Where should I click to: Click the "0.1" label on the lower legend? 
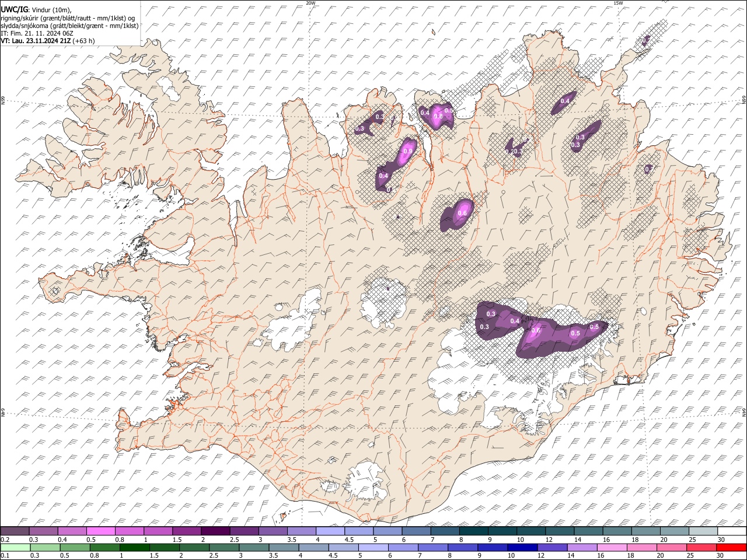click(x=4, y=556)
